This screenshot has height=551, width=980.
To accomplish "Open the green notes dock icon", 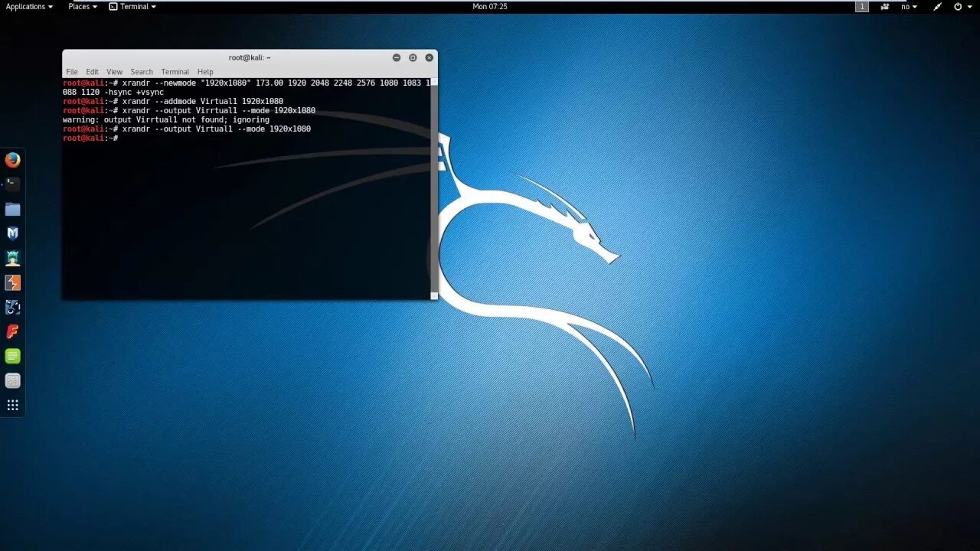I will tap(12, 356).
